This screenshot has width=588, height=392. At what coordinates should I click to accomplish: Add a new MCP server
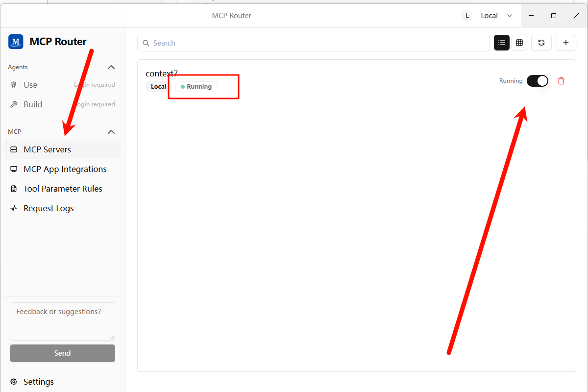click(x=565, y=43)
